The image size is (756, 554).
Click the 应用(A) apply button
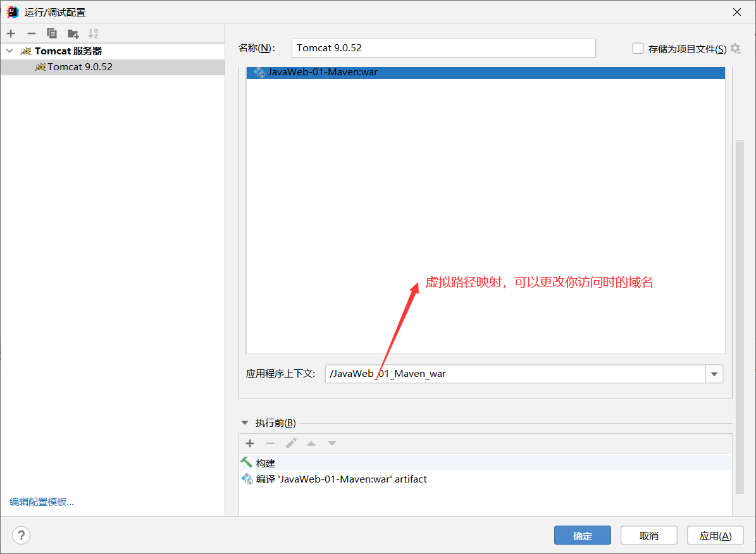pos(716,535)
